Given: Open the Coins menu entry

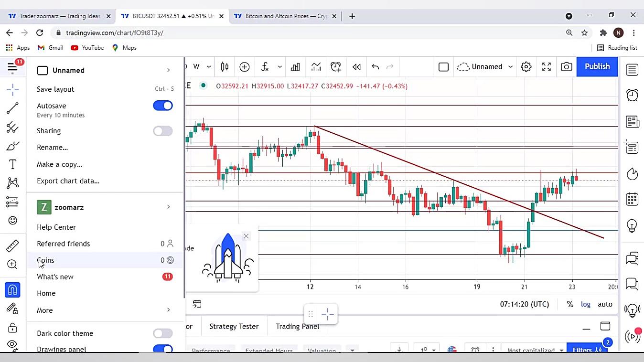Looking at the screenshot, I should 105,260.
